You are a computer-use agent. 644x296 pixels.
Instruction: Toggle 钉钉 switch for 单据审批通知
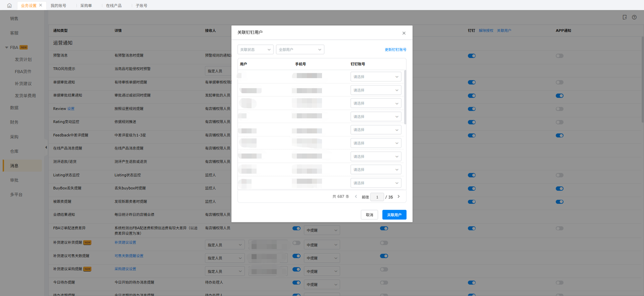click(x=471, y=82)
